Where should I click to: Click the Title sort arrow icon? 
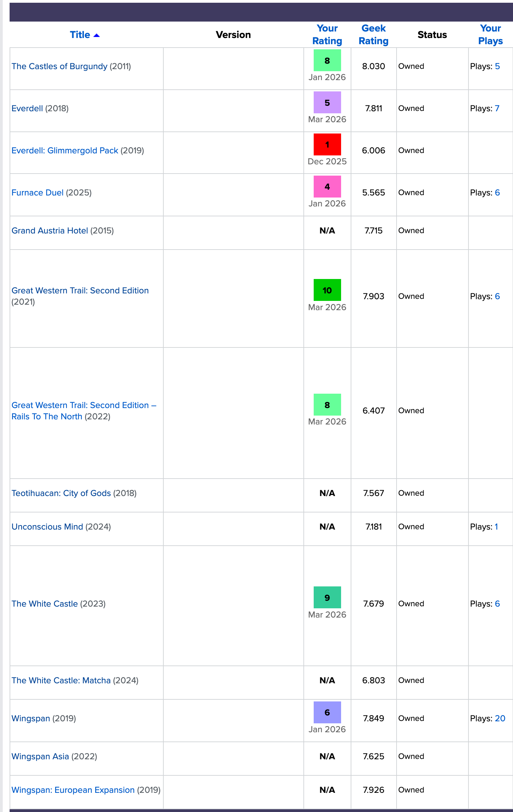tap(97, 35)
